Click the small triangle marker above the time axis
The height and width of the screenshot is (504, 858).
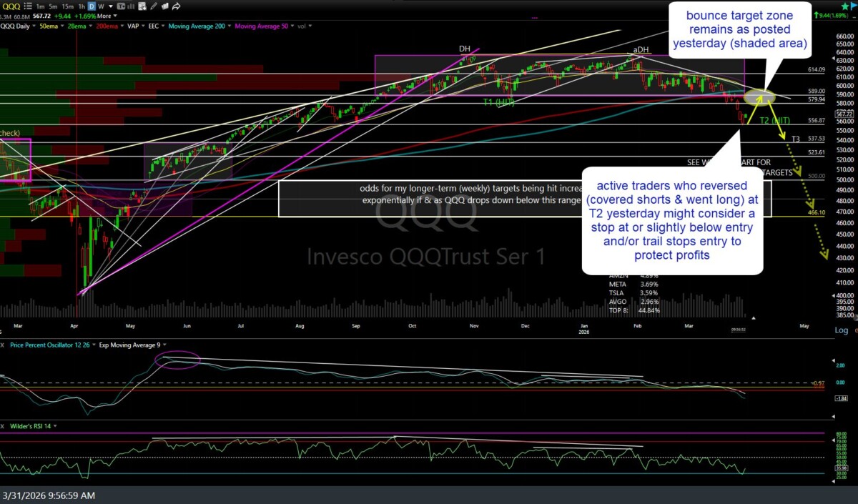751,316
